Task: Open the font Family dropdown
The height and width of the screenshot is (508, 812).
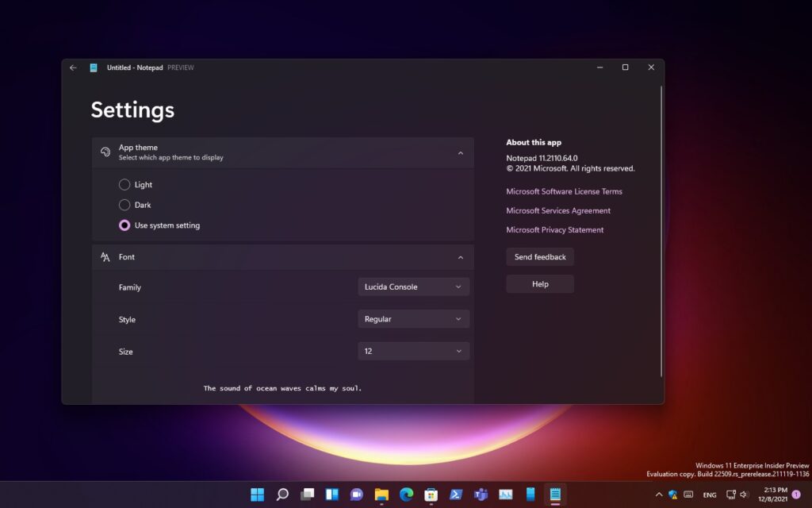Action: (x=413, y=287)
